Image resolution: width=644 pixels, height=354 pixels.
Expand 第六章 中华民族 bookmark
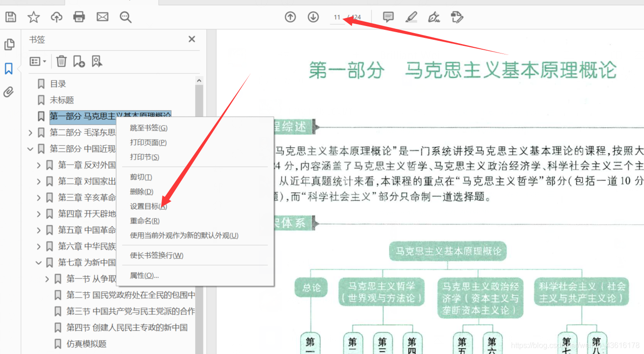(39, 246)
